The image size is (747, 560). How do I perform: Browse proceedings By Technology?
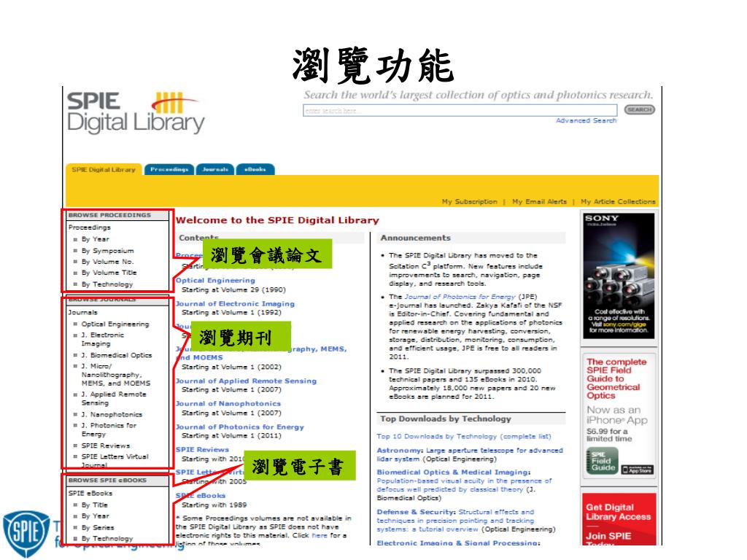[x=107, y=284]
